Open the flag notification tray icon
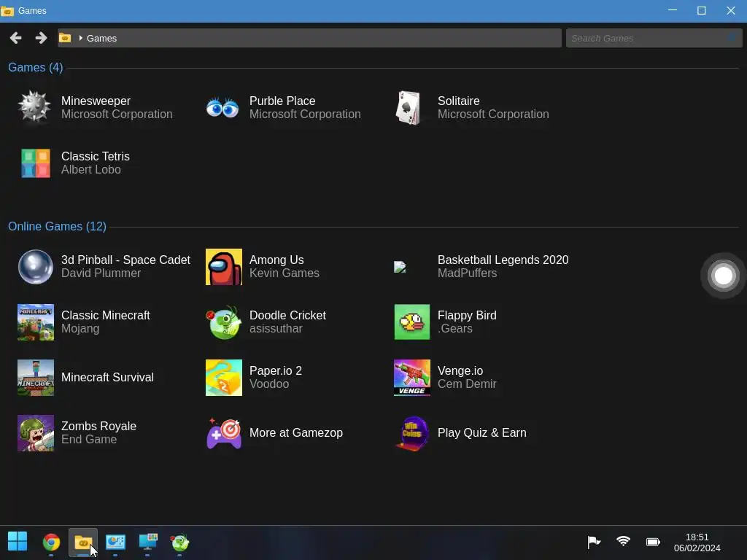Screen dimensions: 747x560 pyautogui.click(x=594, y=542)
